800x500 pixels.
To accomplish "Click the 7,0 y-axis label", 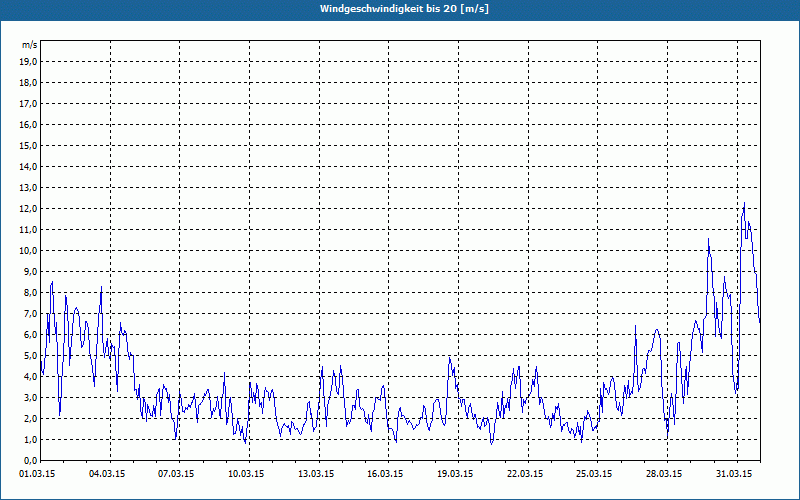I will [30, 314].
